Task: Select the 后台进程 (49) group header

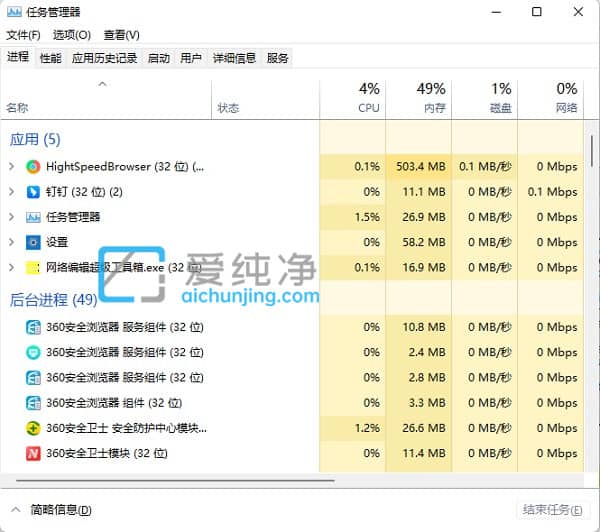Action: tap(54, 300)
